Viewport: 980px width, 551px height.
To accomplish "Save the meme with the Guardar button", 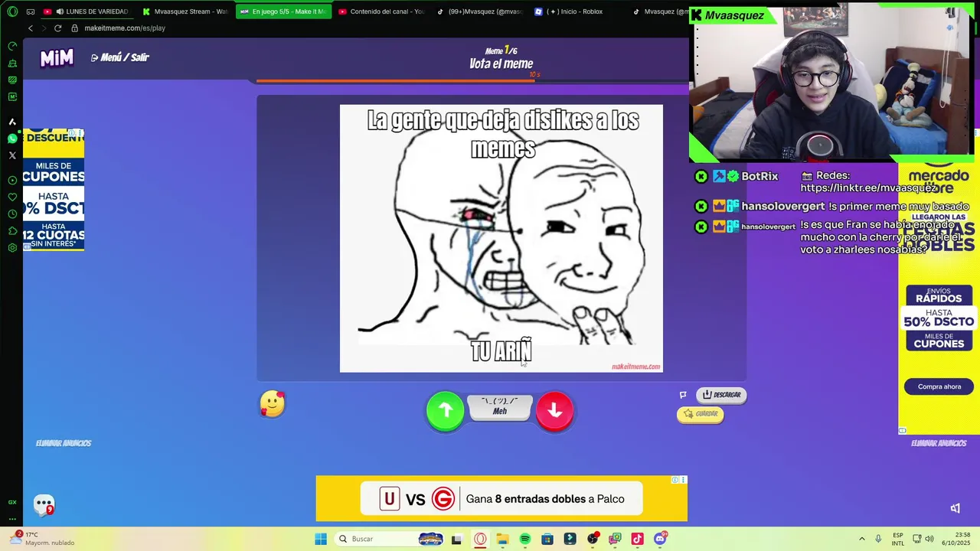I will (x=701, y=414).
